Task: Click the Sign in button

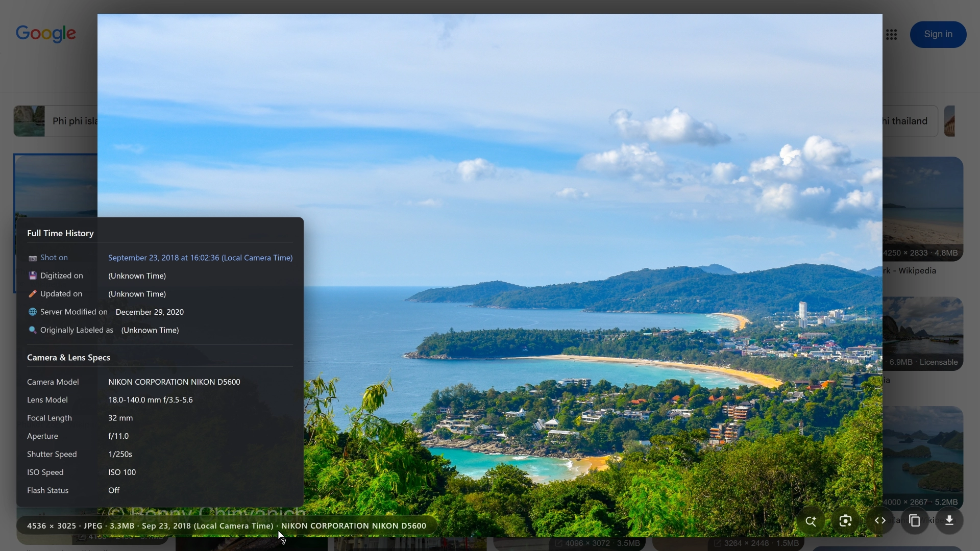Action: (x=938, y=34)
